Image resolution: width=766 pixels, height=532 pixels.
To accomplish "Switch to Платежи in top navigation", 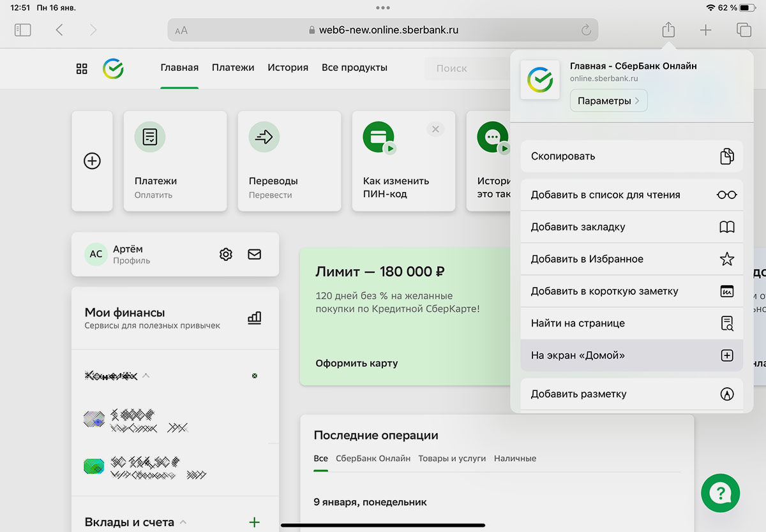I will pyautogui.click(x=233, y=68).
